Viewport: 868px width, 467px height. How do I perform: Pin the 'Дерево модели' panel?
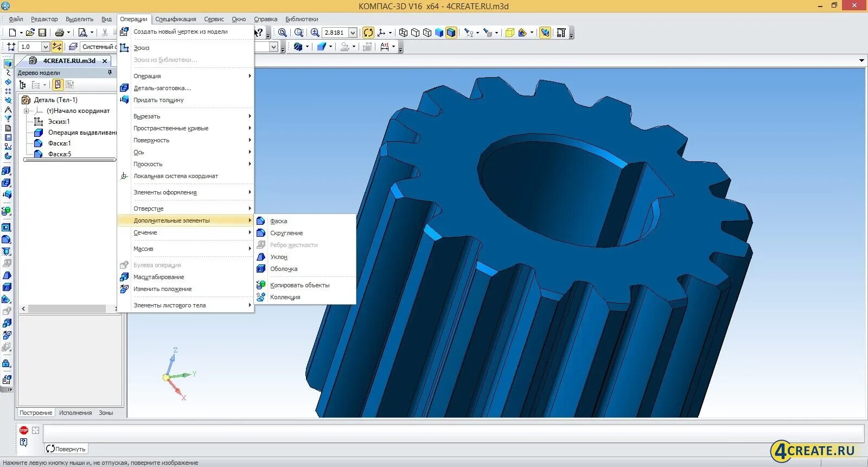coord(110,72)
